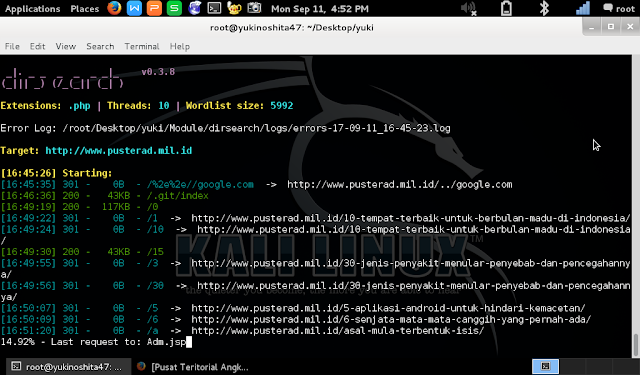The width and height of the screenshot is (640, 375).
Task: Open the green WPS Spreadsheets launcher
Action: (x=174, y=8)
